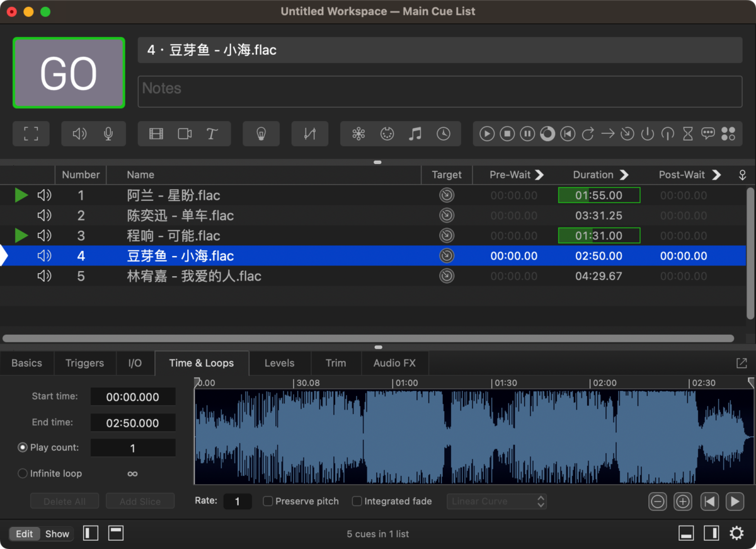Image resolution: width=756 pixels, height=549 pixels.
Task: Open workspace settings gear
Action: click(736, 533)
